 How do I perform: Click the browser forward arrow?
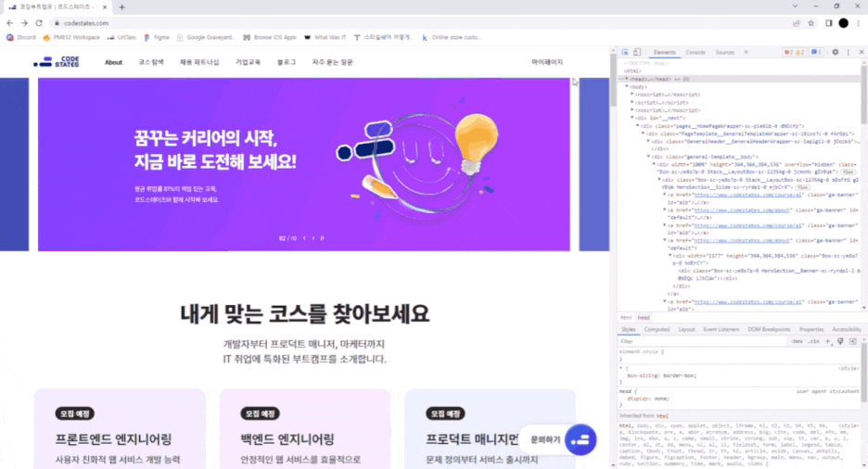(24, 23)
